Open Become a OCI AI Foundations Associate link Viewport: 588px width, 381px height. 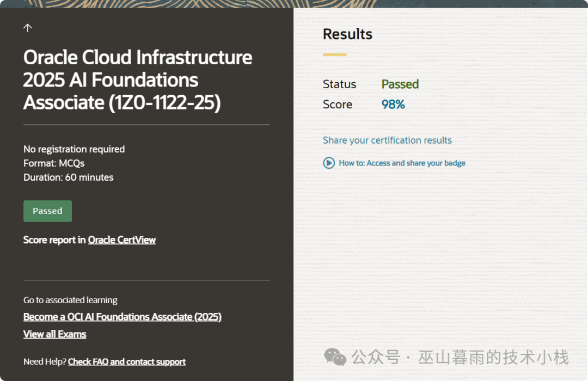tap(122, 317)
